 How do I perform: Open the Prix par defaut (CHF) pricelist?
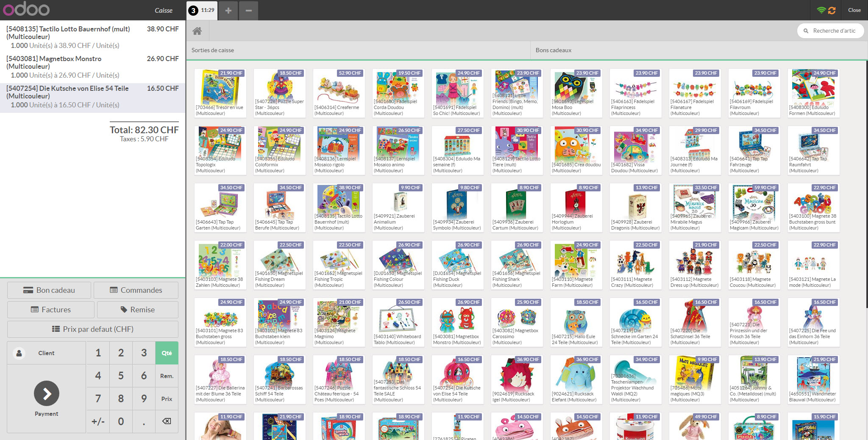click(x=93, y=329)
